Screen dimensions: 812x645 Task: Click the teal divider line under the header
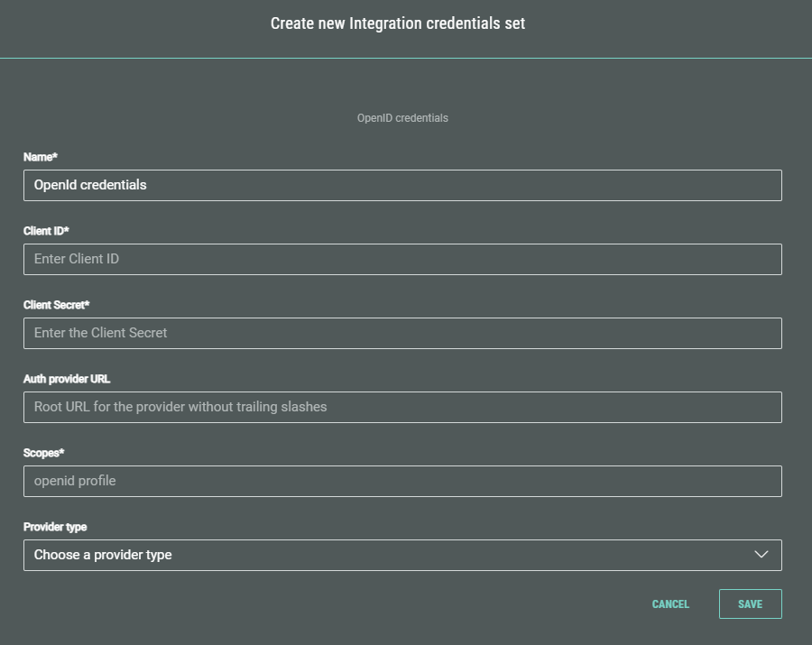click(x=406, y=58)
